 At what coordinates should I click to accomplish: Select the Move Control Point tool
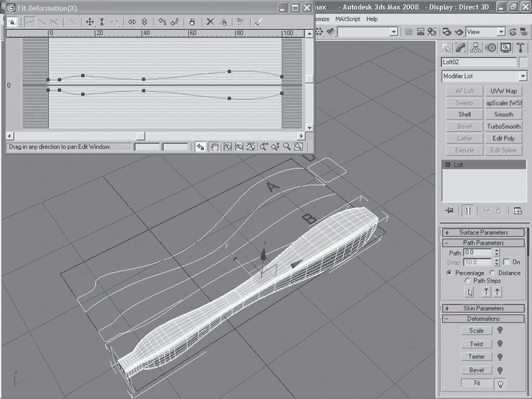90,22
